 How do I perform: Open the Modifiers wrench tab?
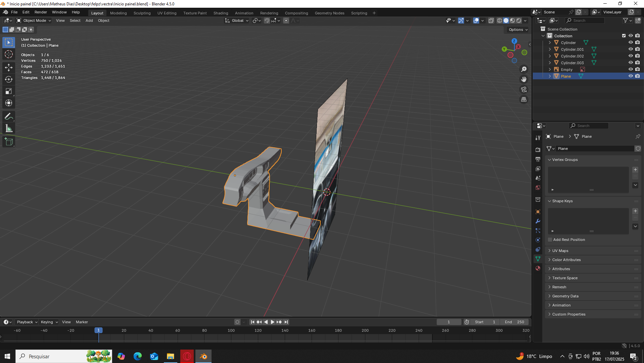pos(538,221)
